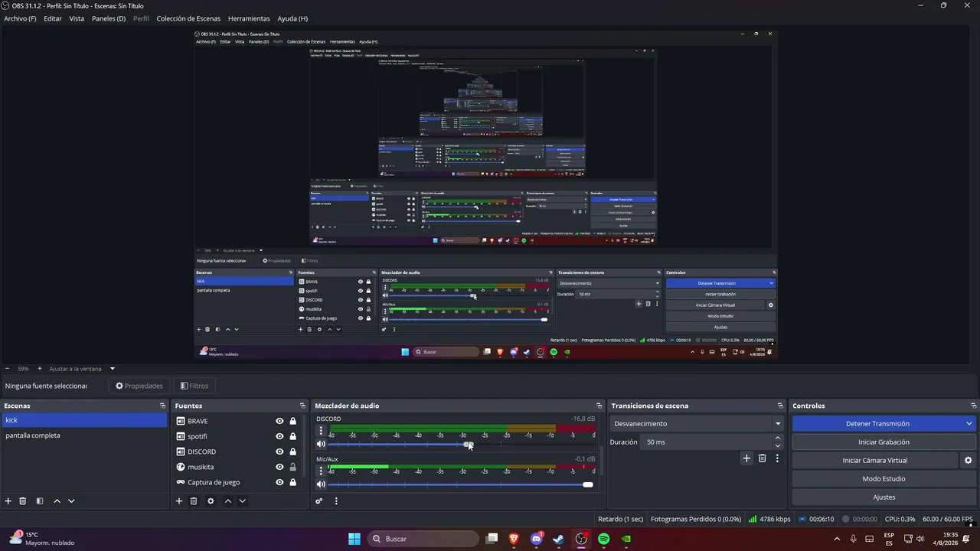Delete the selected scene with the trash icon
Image resolution: width=980 pixels, height=551 pixels.
coord(23,501)
